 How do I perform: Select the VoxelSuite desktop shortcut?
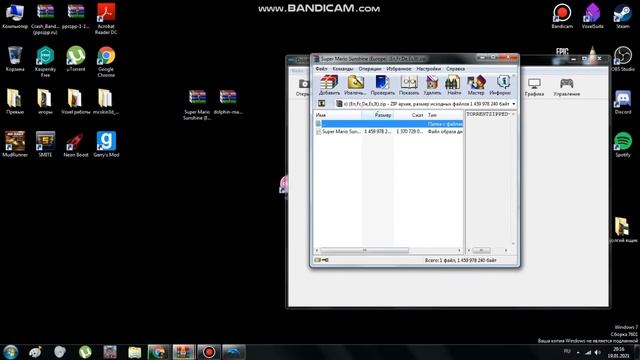tap(592, 16)
